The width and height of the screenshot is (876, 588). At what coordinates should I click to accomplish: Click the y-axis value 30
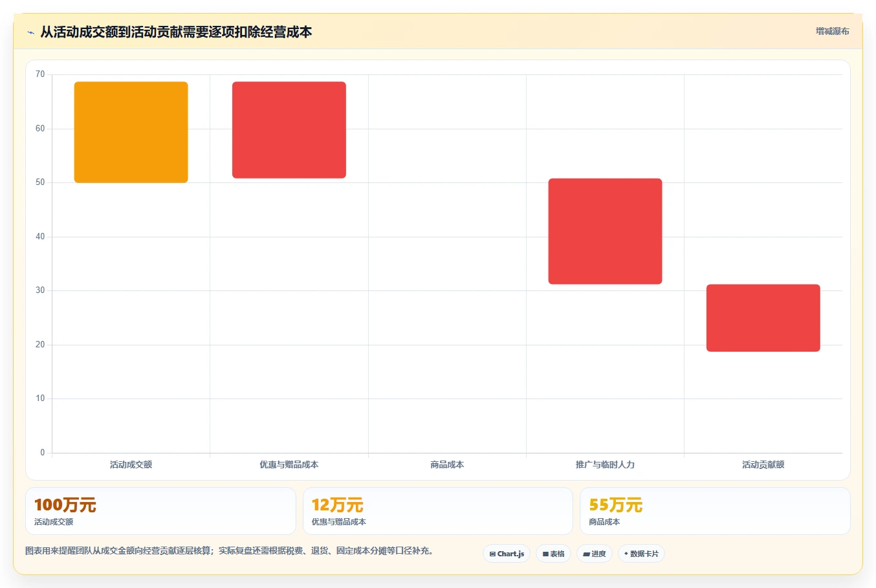(x=40, y=290)
